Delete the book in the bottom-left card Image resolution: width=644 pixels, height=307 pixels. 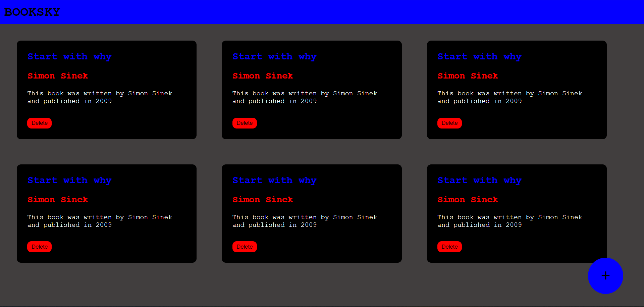click(x=40, y=247)
